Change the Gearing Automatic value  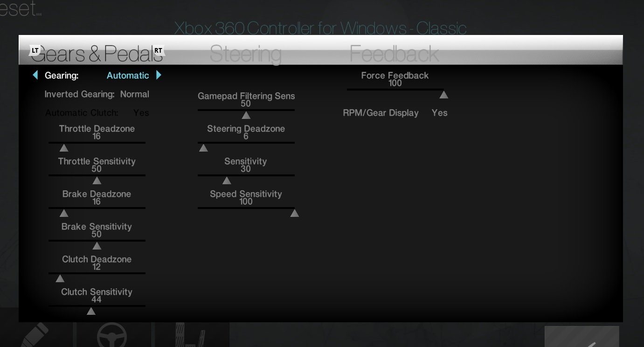tap(128, 76)
